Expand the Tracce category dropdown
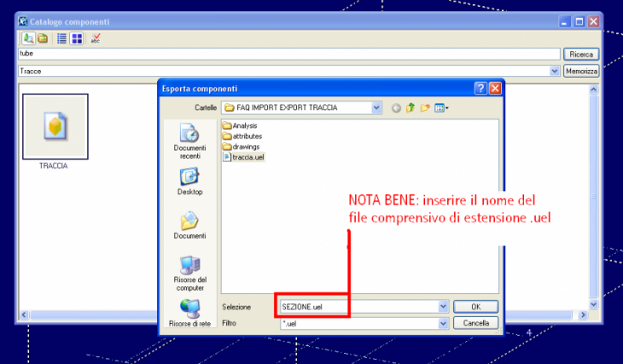This screenshot has height=364, width=623. pyautogui.click(x=554, y=71)
